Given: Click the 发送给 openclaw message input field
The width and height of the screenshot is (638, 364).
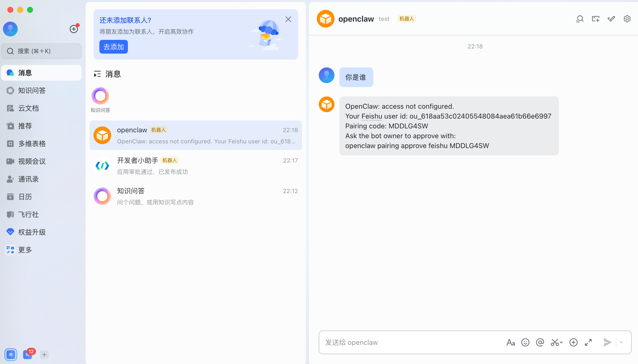Looking at the screenshot, I should coord(410,342).
